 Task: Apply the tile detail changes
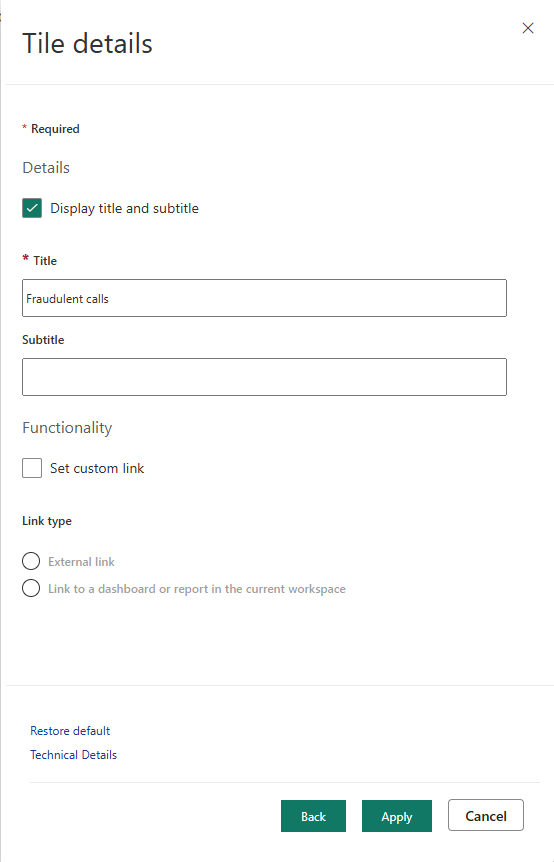(397, 816)
